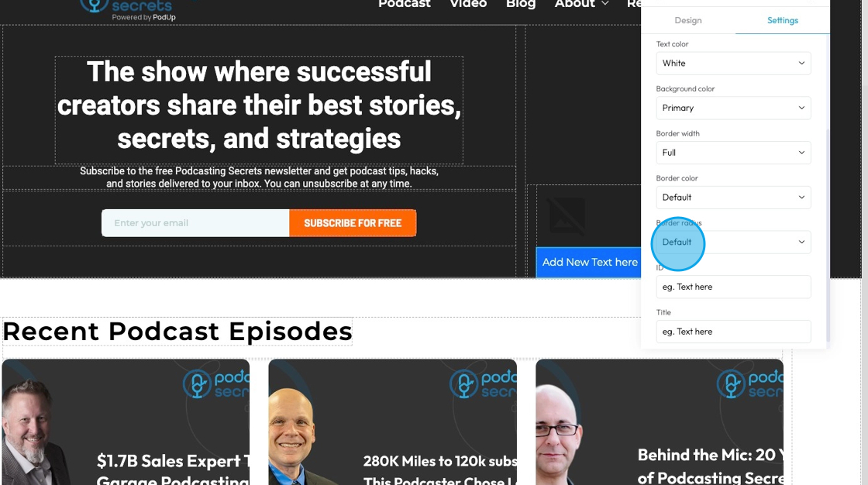Viewport: 868px width, 485px height.
Task: Open the $1.7B Sales Expert episode thumbnail
Action: point(126,422)
